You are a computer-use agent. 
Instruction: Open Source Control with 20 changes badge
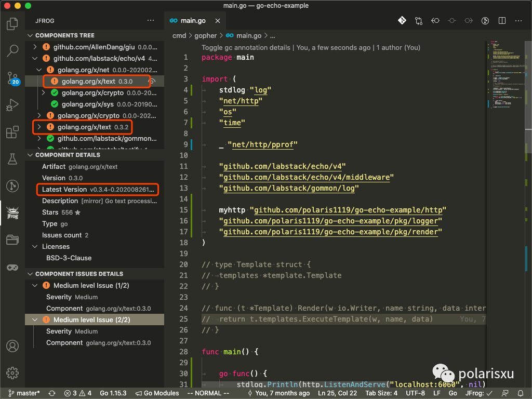[13, 78]
